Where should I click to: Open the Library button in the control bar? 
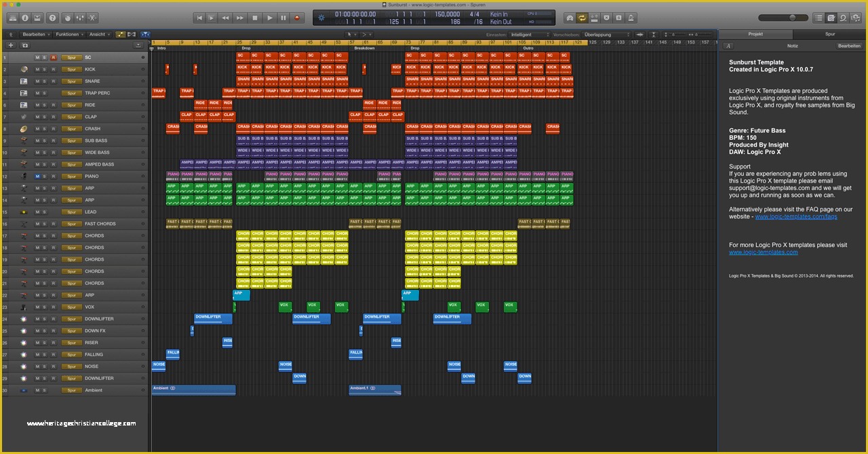pyautogui.click(x=12, y=18)
